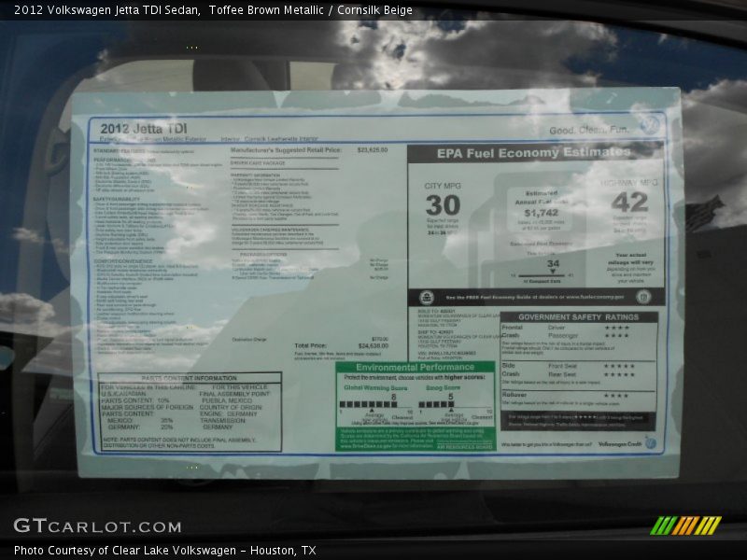This screenshot has width=747, height=560.
Task: Click the Rollover star rating
Action: (x=616, y=395)
